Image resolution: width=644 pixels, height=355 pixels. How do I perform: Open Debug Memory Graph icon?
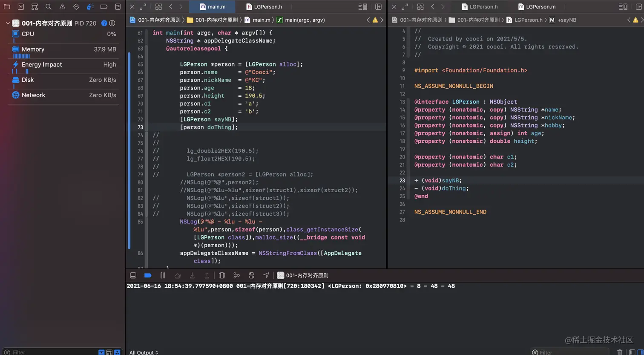pos(236,275)
